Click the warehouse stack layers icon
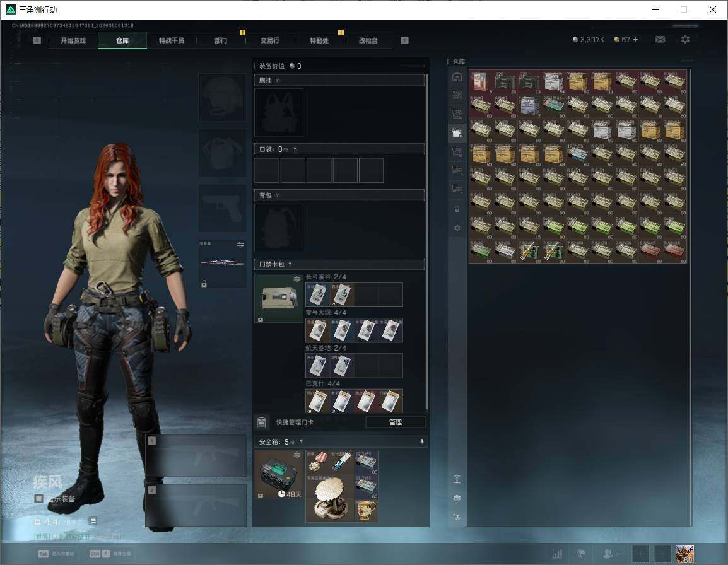The width and height of the screenshot is (728, 565). 457,498
